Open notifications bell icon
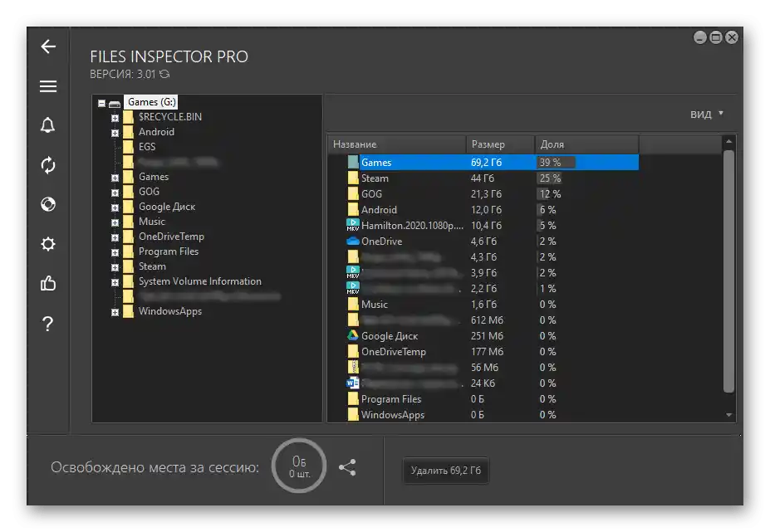The width and height of the screenshot is (770, 532). point(47,125)
